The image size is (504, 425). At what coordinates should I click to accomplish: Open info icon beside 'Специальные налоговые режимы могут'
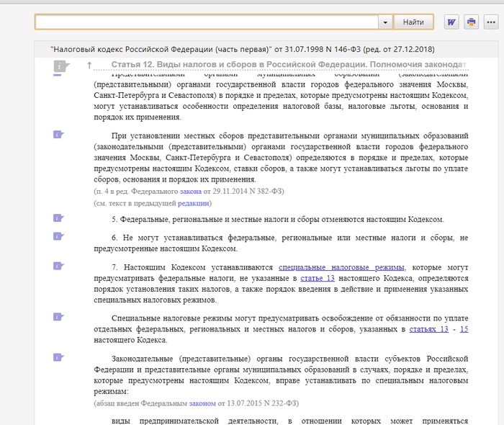coord(58,316)
